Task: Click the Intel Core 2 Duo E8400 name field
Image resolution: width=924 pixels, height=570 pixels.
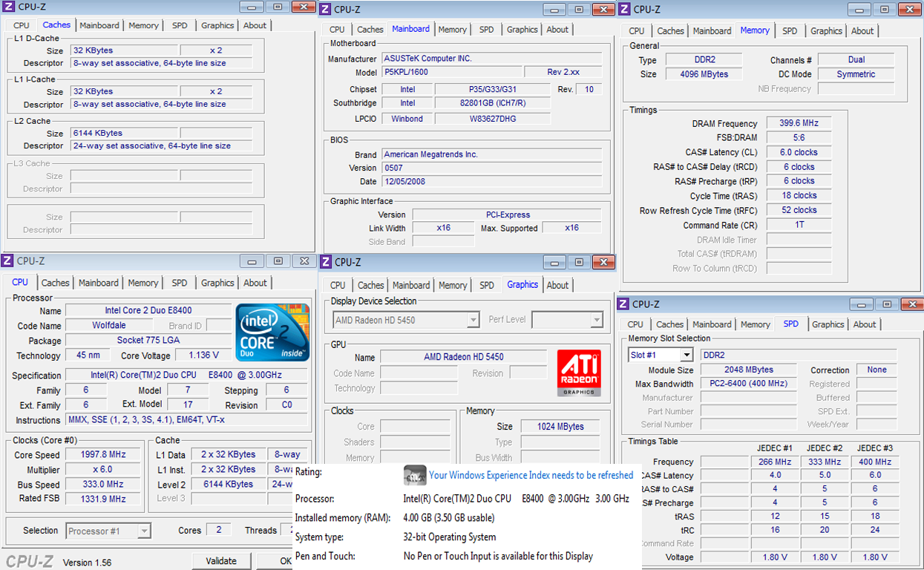Action: click(x=148, y=310)
